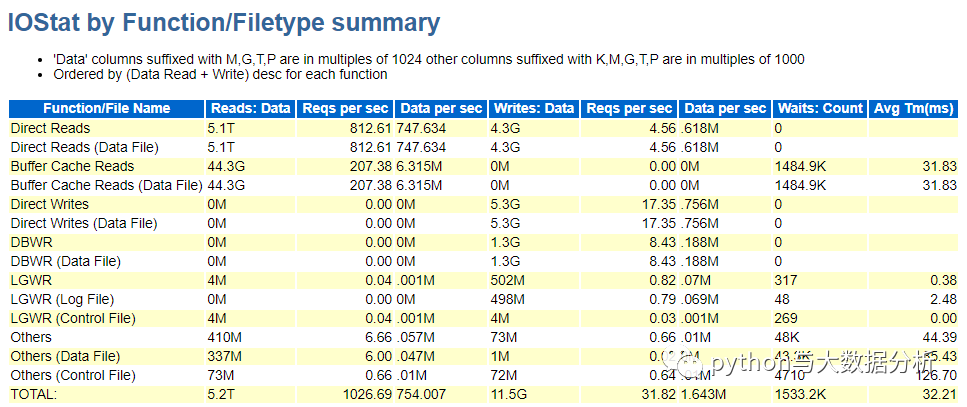The image size is (967, 407).
Task: Select the TOTAL: row label
Action: pos(34,394)
